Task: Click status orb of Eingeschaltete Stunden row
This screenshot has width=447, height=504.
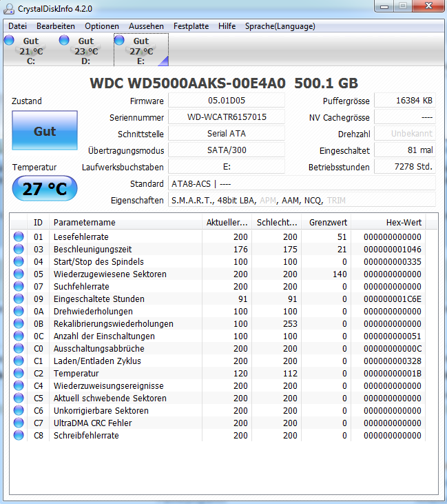Action: pos(19,299)
